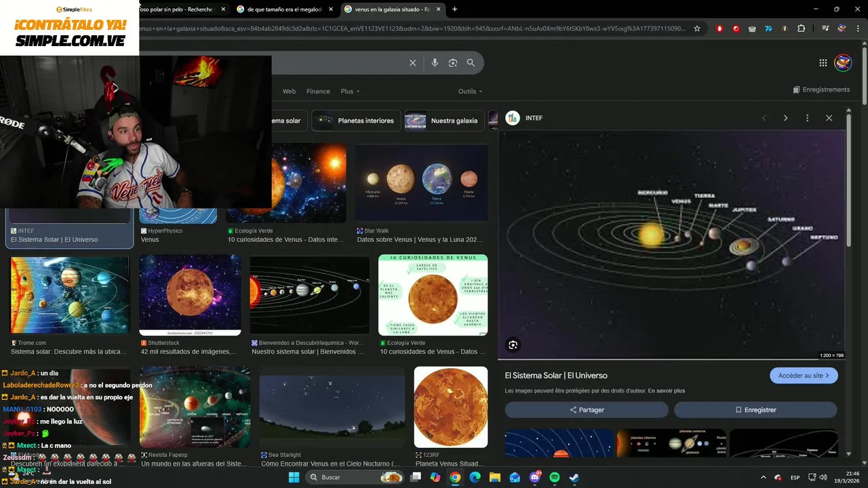This screenshot has width=868, height=488.
Task: Clear the Google search box text
Action: coord(412,63)
